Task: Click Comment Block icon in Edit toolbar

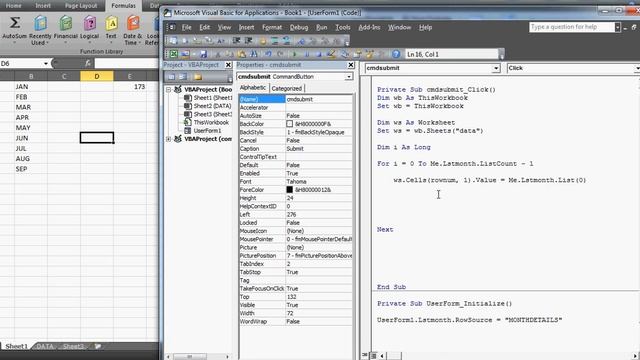Action: 274,40
